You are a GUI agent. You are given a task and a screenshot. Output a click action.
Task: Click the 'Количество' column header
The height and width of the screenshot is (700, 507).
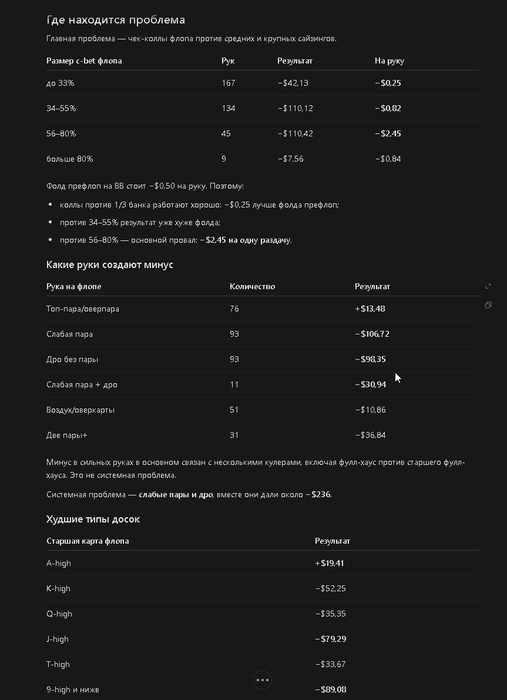click(252, 287)
